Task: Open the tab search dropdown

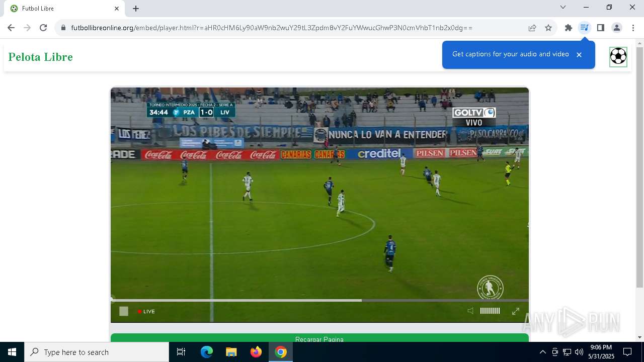Action: point(563,7)
